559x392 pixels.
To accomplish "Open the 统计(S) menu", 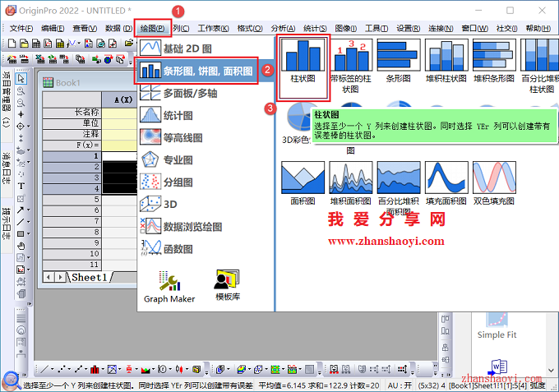I will click(315, 28).
